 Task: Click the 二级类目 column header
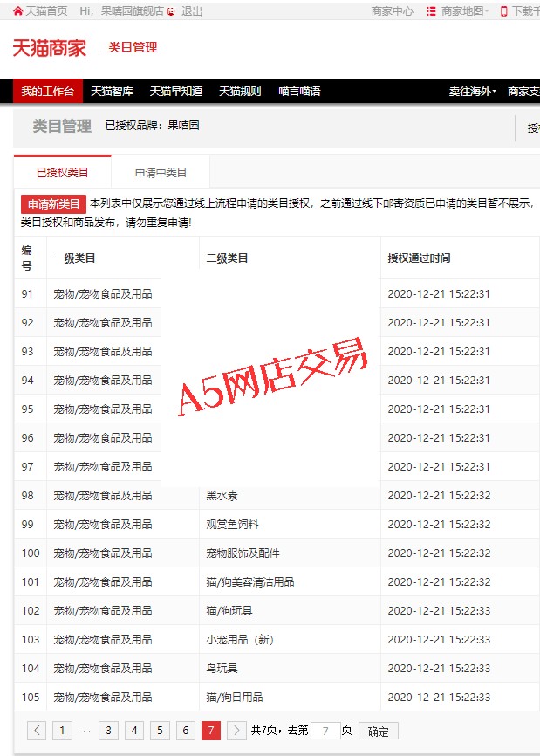(227, 258)
